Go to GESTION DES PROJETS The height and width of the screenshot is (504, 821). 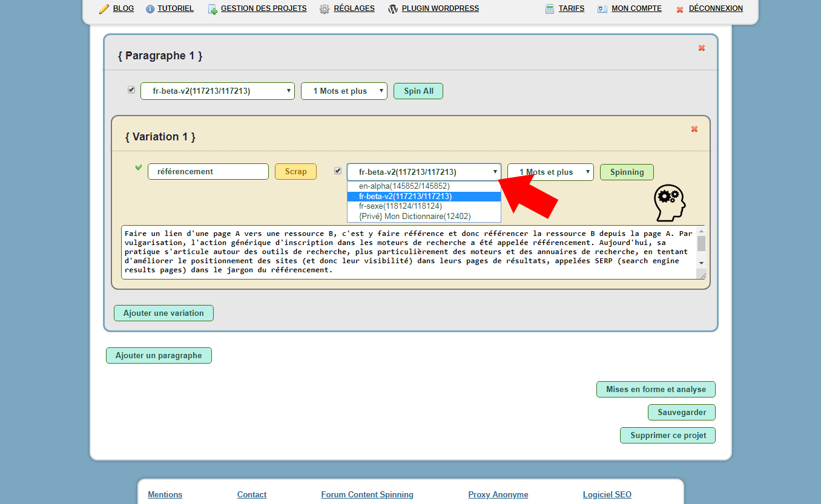click(264, 8)
